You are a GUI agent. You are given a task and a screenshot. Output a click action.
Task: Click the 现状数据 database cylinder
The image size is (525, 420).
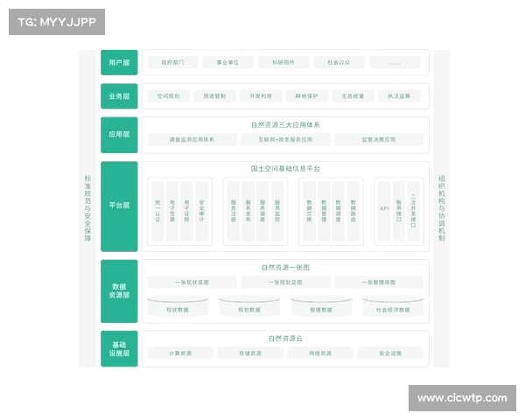click(178, 309)
